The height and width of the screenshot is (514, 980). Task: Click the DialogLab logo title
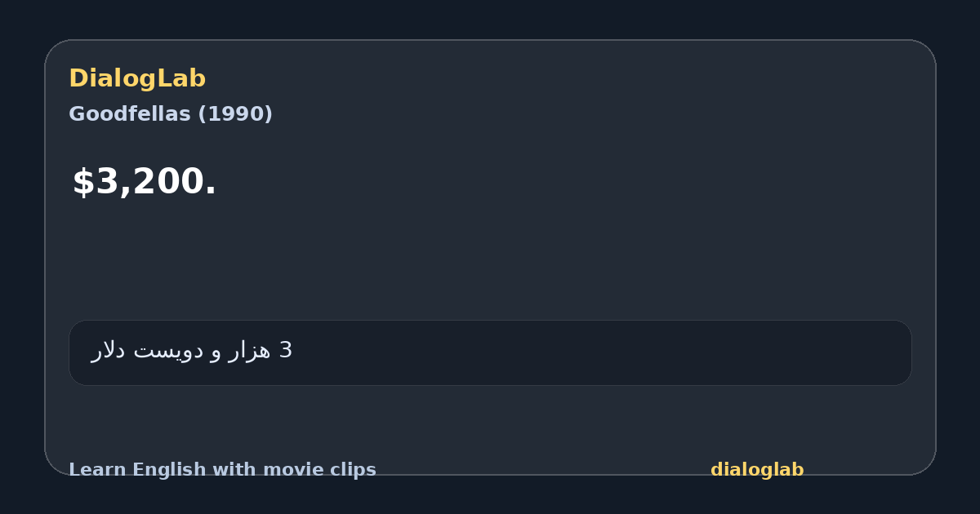[x=137, y=78]
